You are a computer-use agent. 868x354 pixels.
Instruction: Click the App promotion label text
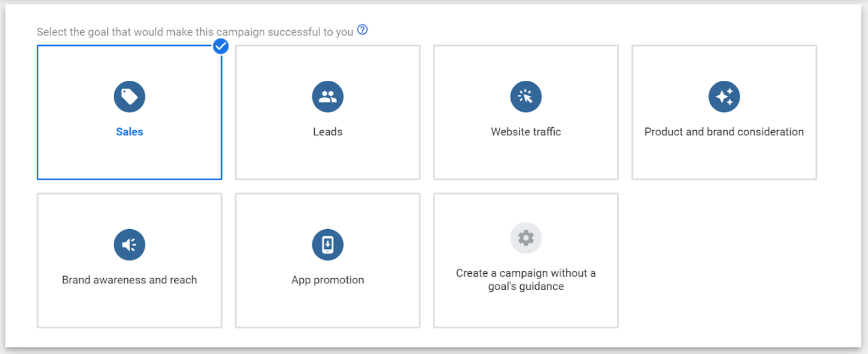coord(328,280)
